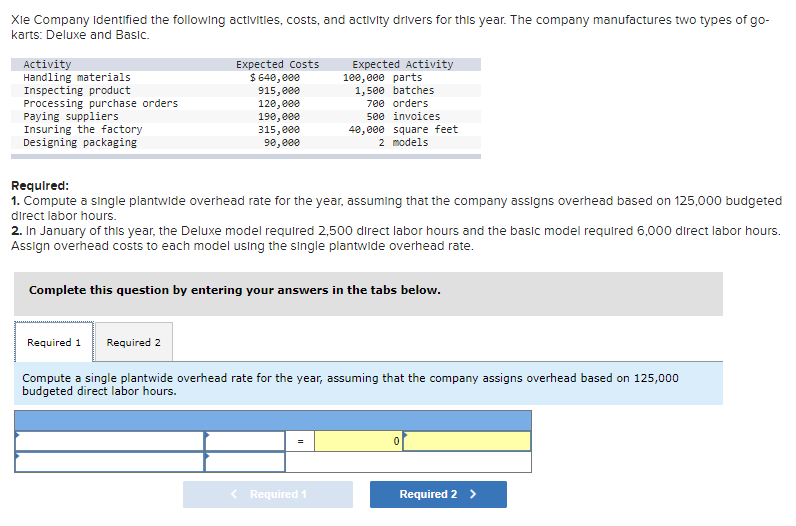796x526 pixels.
Task: Click the left chevron on Required 1 button
Action: (234, 494)
